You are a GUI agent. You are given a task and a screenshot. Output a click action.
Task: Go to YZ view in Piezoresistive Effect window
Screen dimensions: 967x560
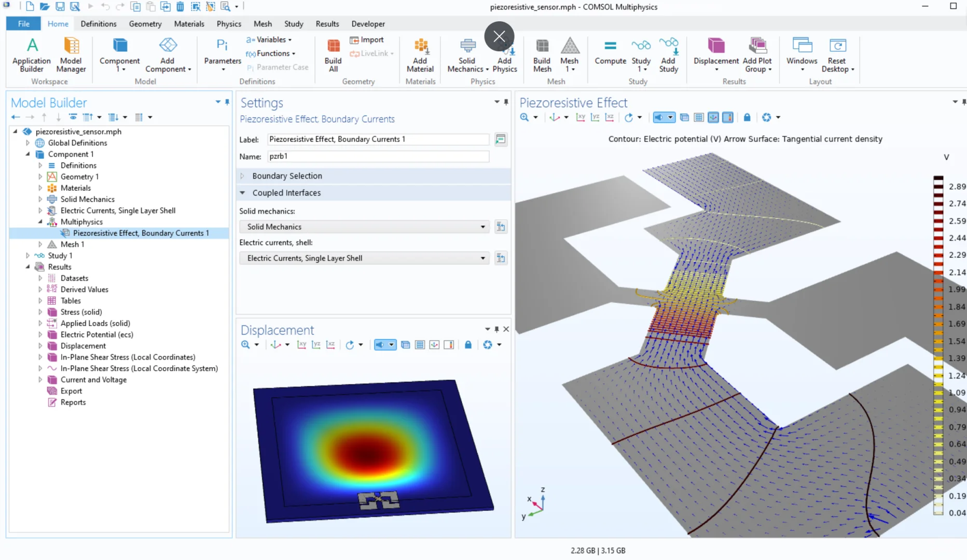coord(595,118)
